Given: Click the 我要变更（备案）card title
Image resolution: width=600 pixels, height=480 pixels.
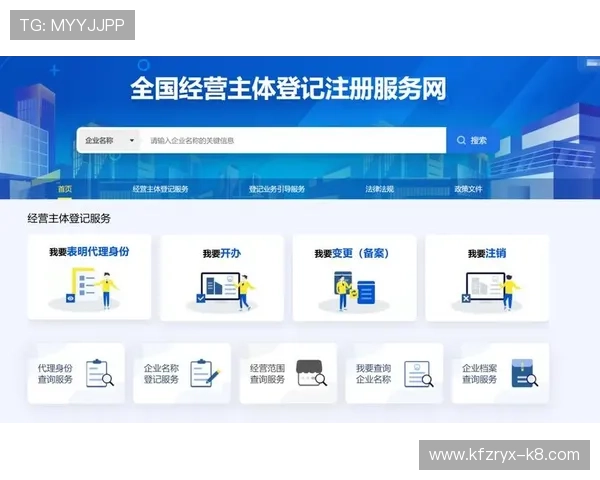Looking at the screenshot, I should pyautogui.click(x=352, y=253).
